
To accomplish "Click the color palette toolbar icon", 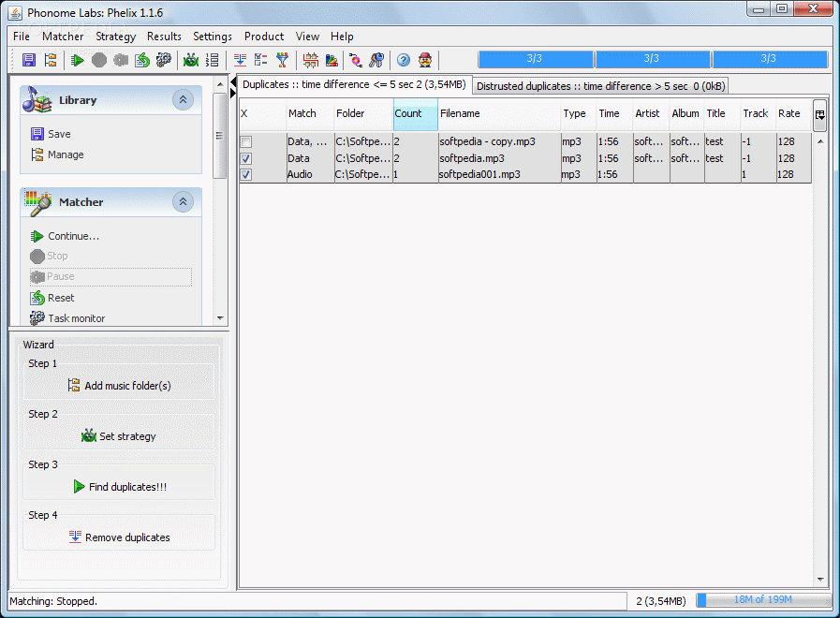I will click(x=332, y=60).
